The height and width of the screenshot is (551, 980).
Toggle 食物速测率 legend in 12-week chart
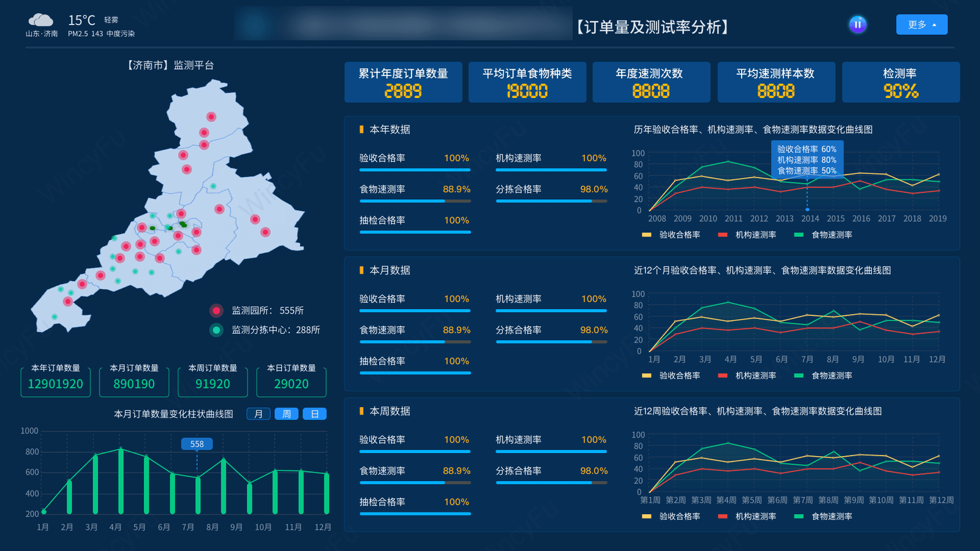[823, 516]
